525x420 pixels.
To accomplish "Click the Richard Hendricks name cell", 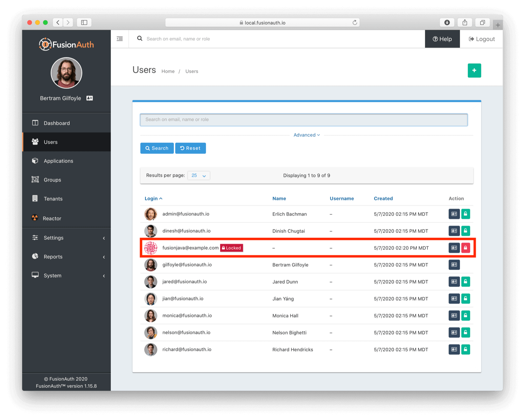I will click(x=293, y=349).
